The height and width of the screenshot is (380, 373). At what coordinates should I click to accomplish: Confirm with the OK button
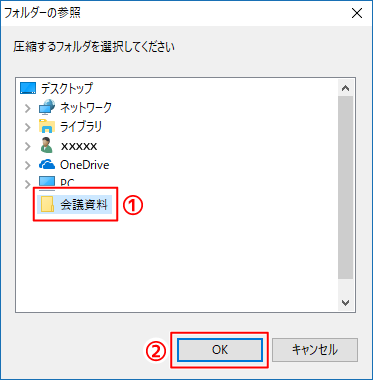click(x=220, y=350)
